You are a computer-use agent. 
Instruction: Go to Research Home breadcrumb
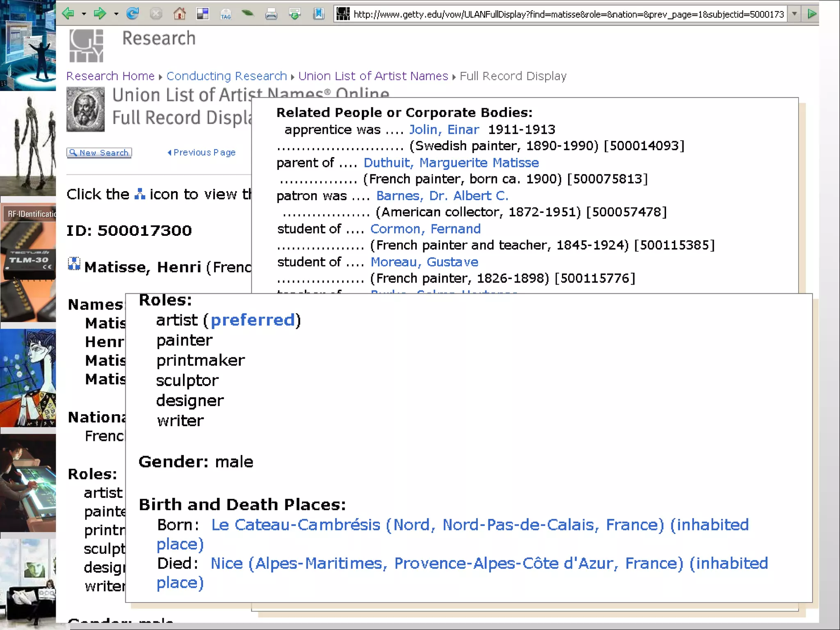110,76
